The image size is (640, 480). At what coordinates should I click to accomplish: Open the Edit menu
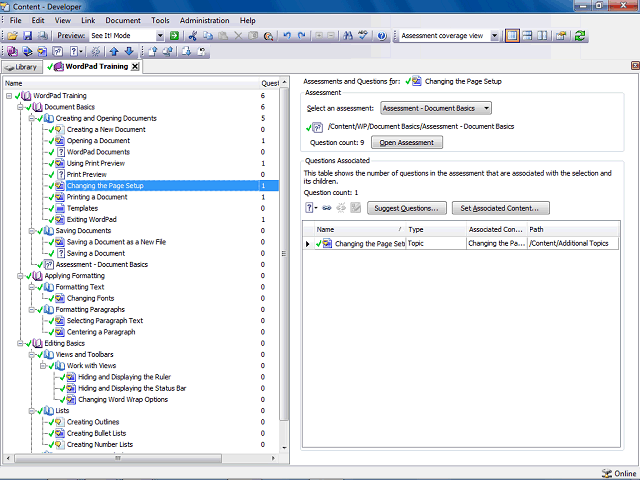pyautogui.click(x=38, y=20)
